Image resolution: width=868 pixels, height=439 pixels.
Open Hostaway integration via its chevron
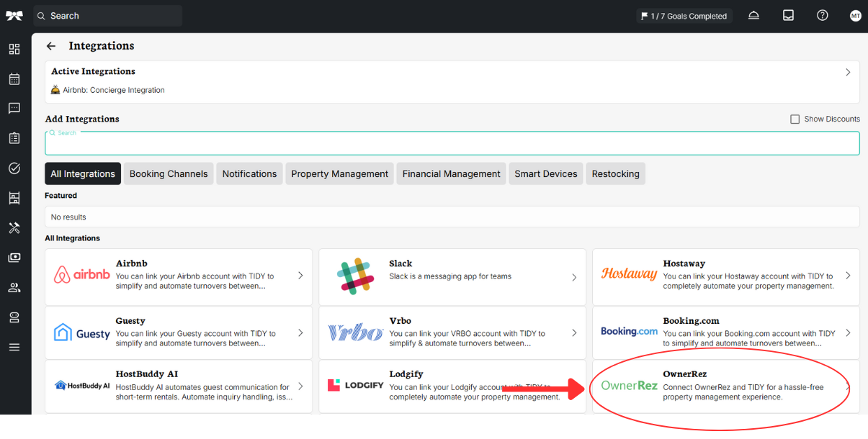(848, 276)
